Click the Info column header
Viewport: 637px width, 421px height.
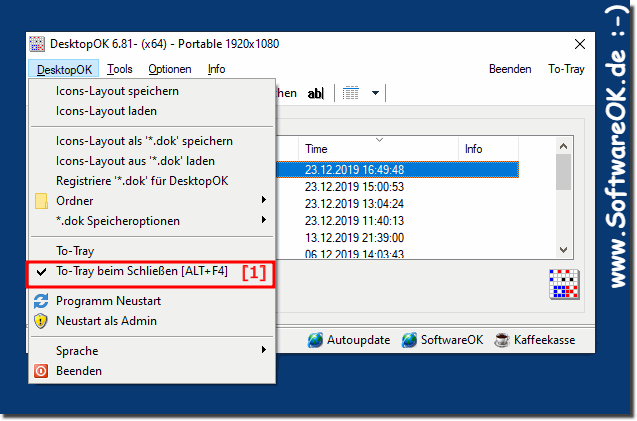[488, 149]
